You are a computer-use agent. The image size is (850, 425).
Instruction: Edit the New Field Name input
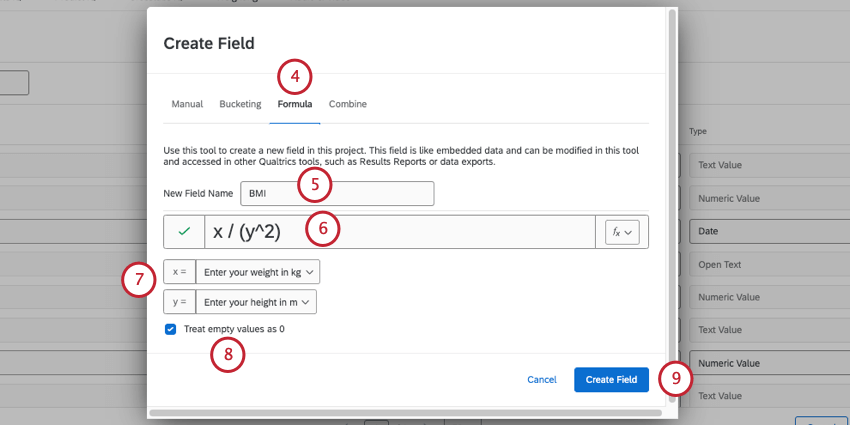coord(337,193)
